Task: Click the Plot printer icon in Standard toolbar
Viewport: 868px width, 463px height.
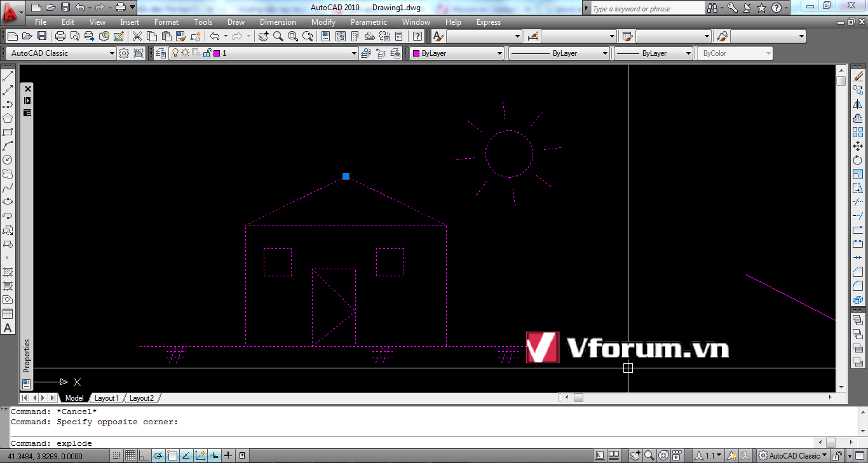Action: (x=60, y=36)
